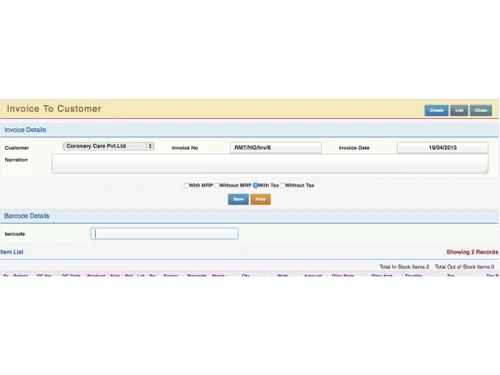Click the Total In Stock Items 2 text
Image resolution: width=500 pixels, height=375 pixels.
pos(404,267)
